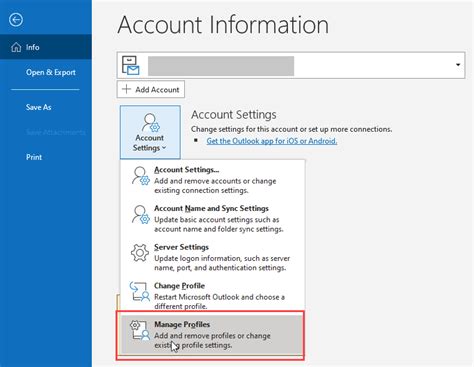The width and height of the screenshot is (474, 367).
Task: Click the Change Profile swap icon
Action: [140, 291]
